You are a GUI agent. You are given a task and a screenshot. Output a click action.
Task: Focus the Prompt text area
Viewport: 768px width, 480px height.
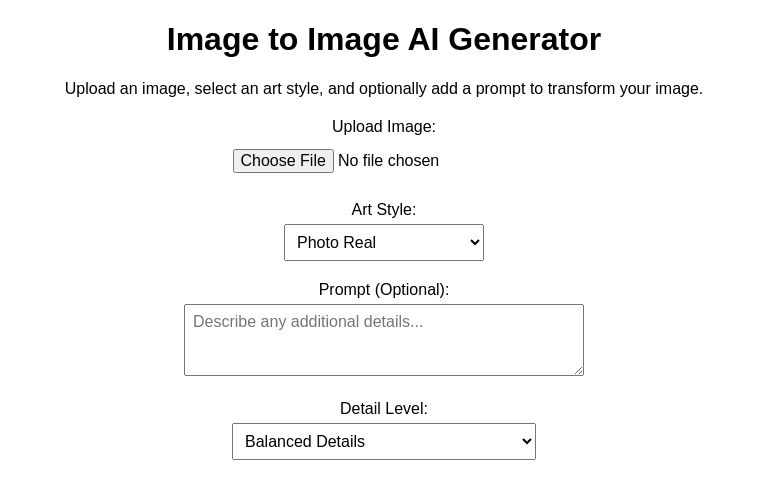383,340
